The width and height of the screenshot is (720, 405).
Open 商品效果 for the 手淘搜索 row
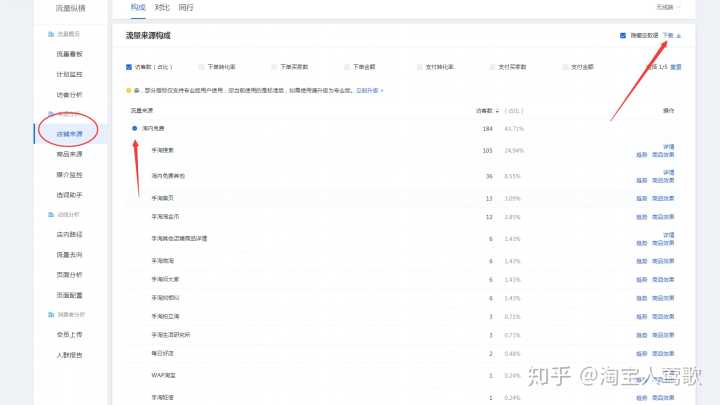point(663,155)
